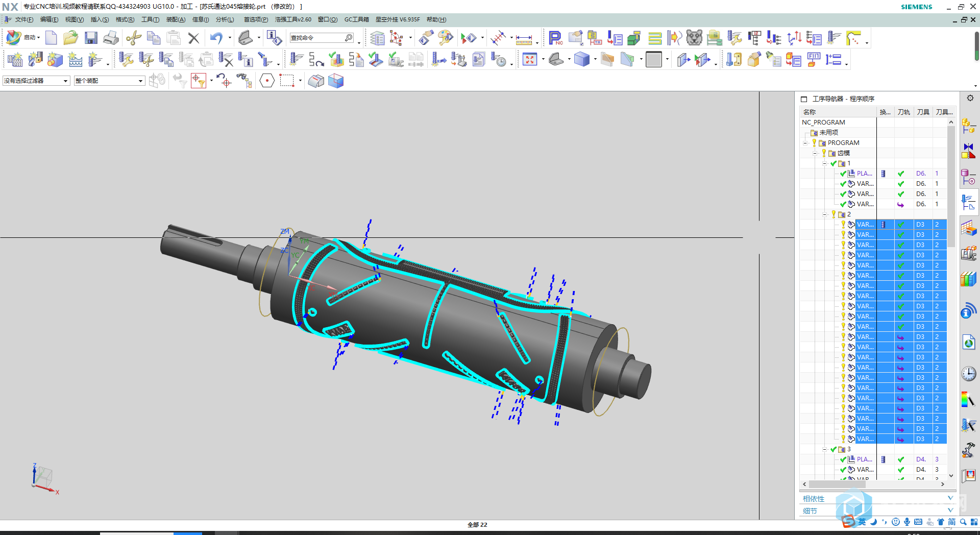Open the 编辑(E) menu
Viewport: 980px width, 535px height.
49,19
